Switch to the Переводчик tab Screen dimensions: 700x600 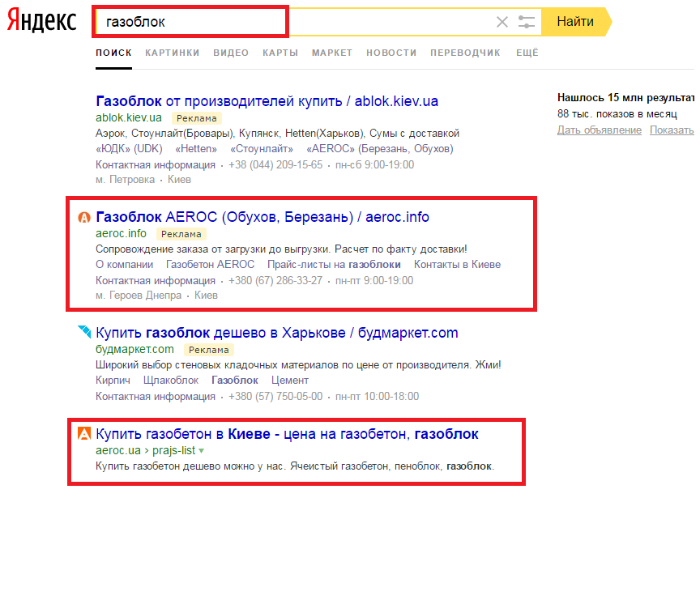pyautogui.click(x=465, y=53)
